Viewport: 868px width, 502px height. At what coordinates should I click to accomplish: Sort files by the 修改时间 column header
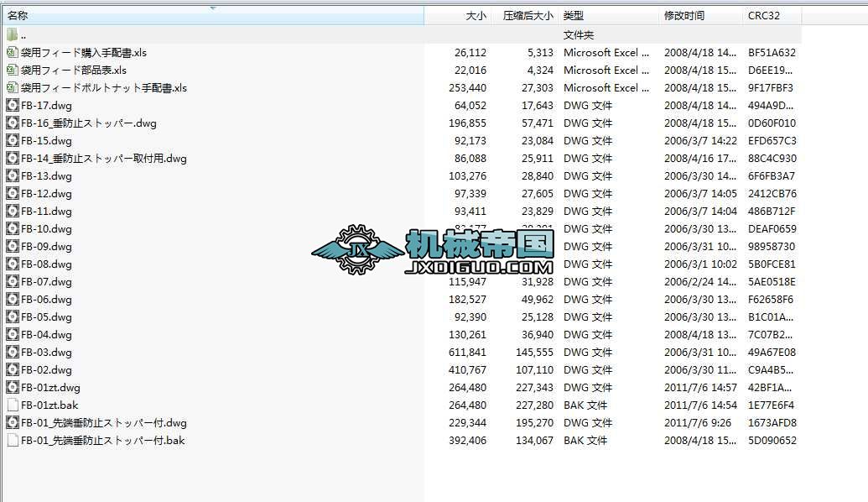coord(701,15)
